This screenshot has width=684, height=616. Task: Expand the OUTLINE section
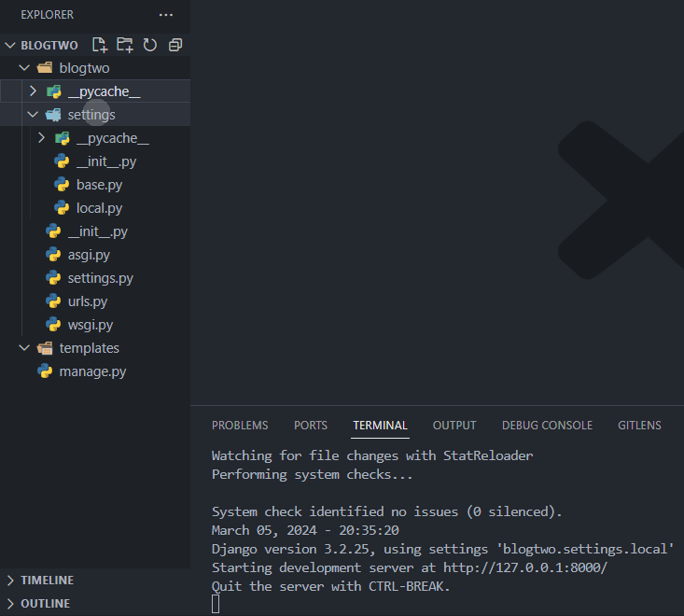pyautogui.click(x=45, y=603)
